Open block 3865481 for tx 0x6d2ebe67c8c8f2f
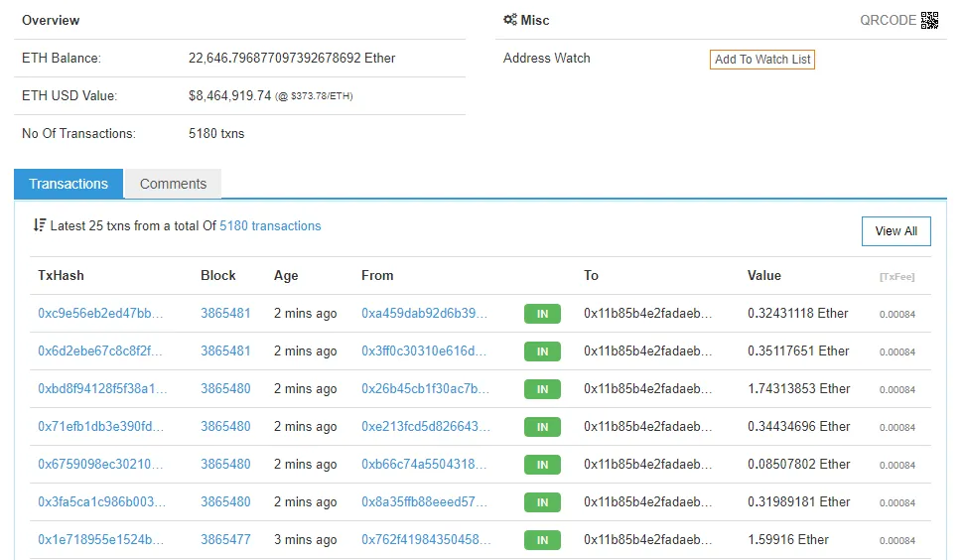964x560 pixels. [225, 350]
